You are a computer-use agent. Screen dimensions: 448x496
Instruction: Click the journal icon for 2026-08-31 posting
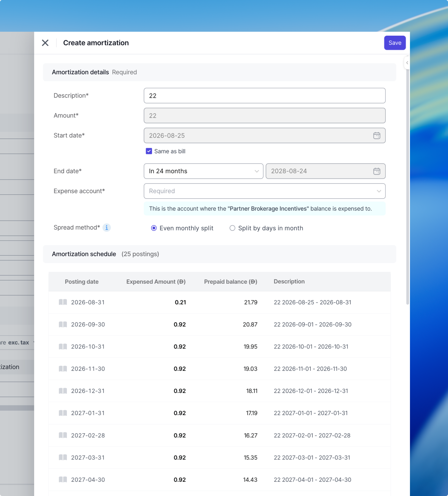(63, 302)
